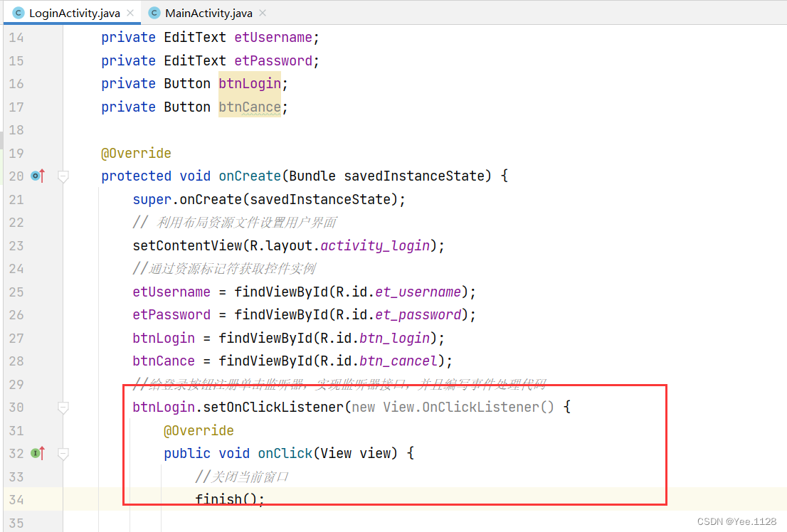Click line number 14 in the gutter
Image resolution: width=787 pixels, height=532 pixels.
click(16, 38)
